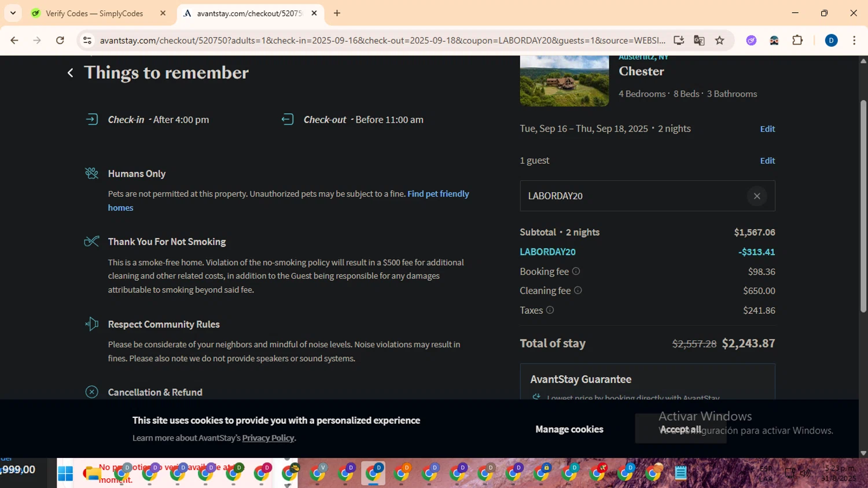Bookmark this page with the star icon

[x=719, y=41]
